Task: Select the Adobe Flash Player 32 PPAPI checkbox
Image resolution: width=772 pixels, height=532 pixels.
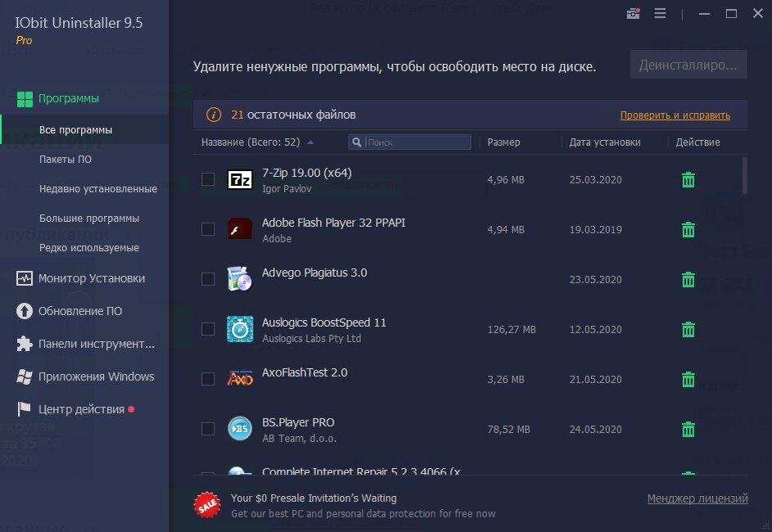Action: (208, 229)
